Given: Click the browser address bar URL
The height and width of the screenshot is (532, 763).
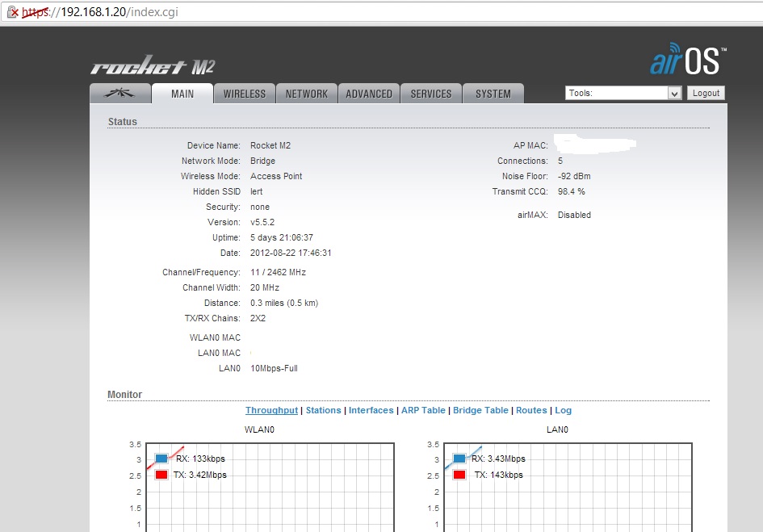Looking at the screenshot, I should pyautogui.click(x=100, y=12).
